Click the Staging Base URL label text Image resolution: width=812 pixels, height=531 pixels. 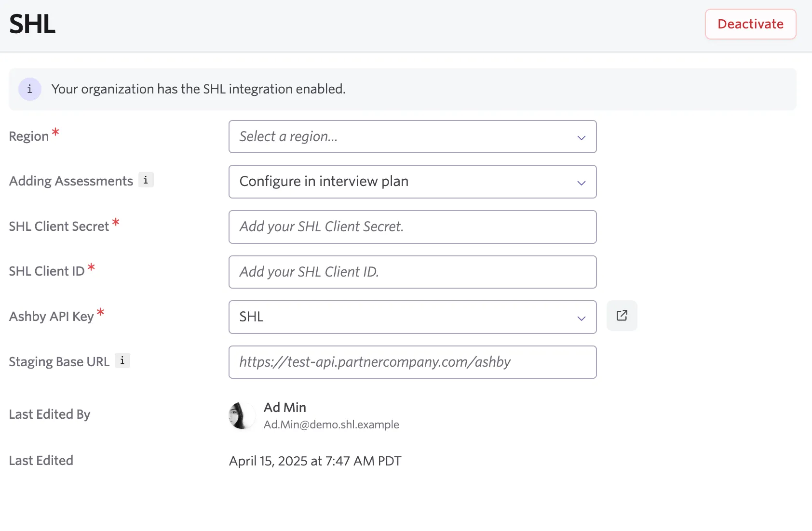coord(59,362)
